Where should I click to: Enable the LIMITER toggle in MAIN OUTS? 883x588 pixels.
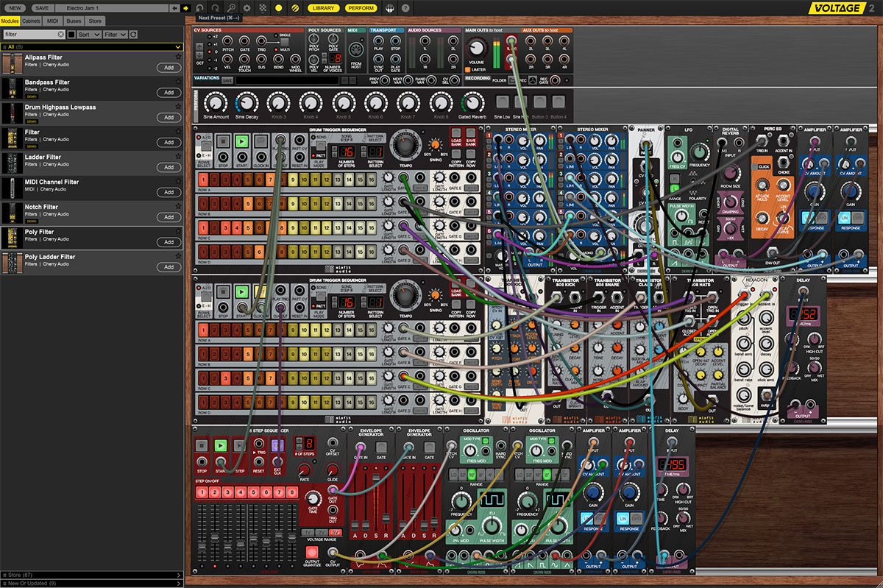468,68
